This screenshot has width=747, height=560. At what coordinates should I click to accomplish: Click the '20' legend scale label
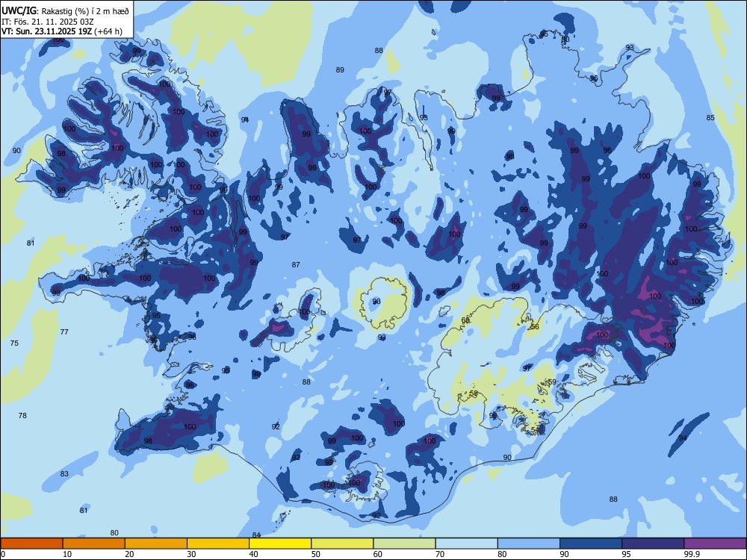point(129,554)
